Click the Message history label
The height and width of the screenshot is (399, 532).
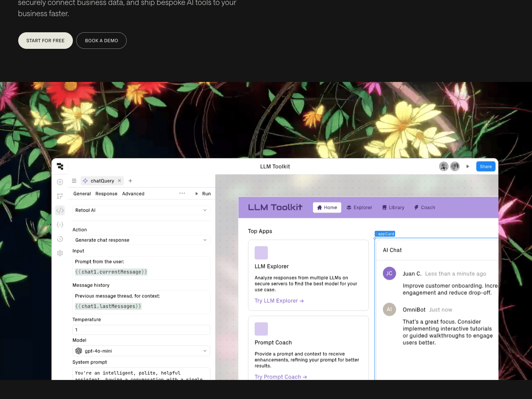(x=91, y=285)
